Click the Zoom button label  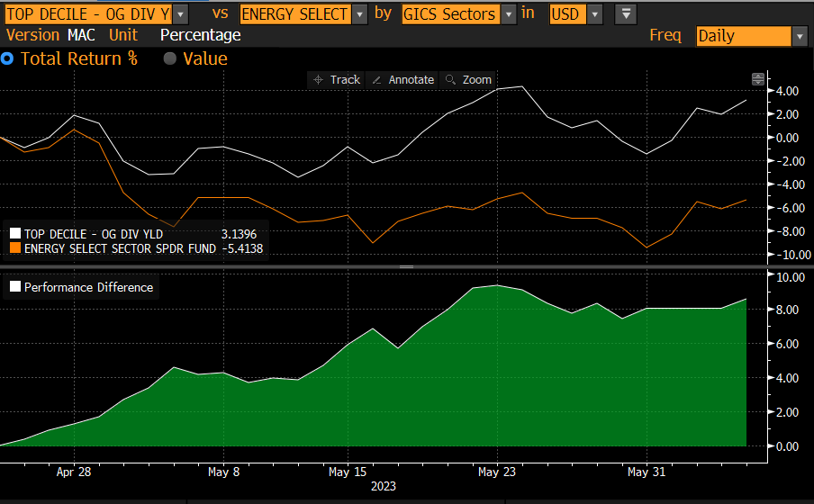[476, 80]
